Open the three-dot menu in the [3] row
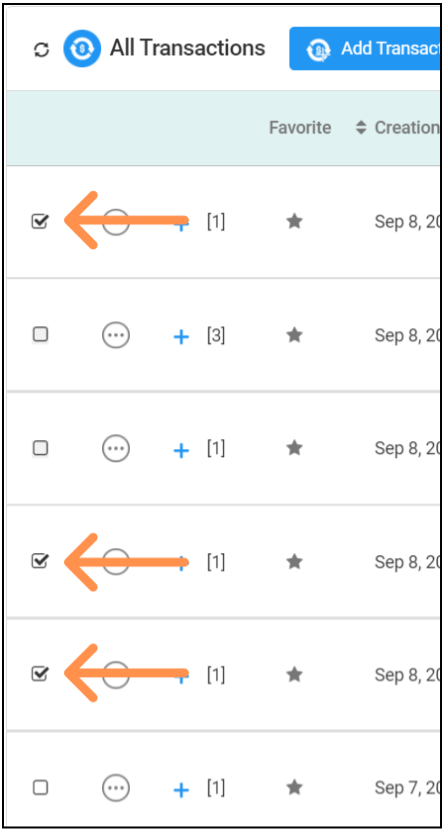Screen dimensions: 443x830 coord(115,335)
